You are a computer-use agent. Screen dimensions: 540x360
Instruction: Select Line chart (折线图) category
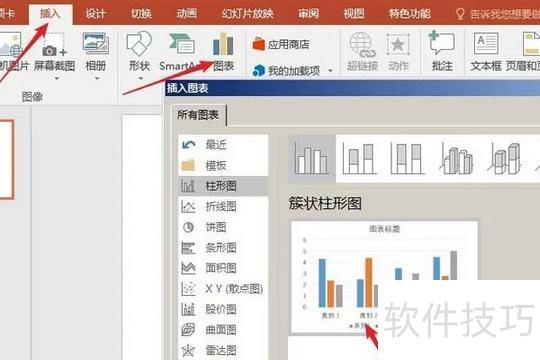click(x=223, y=207)
